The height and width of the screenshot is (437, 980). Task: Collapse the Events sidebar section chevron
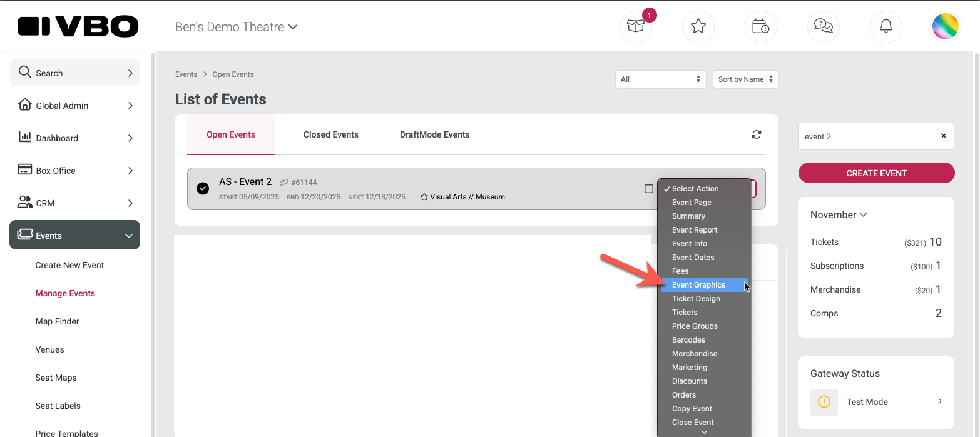(x=129, y=236)
